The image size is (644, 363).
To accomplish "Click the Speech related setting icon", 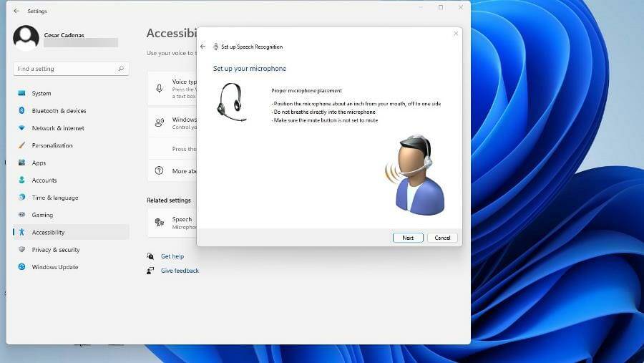I will click(160, 223).
